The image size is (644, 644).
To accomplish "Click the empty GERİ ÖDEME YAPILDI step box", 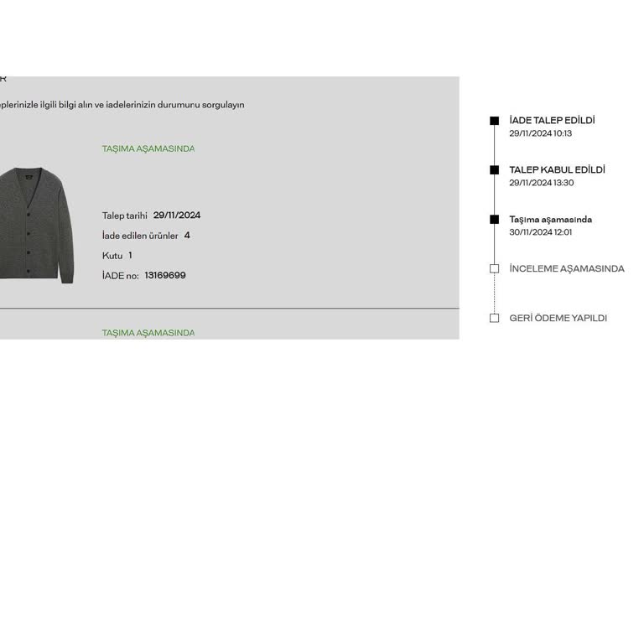I will coord(494,318).
